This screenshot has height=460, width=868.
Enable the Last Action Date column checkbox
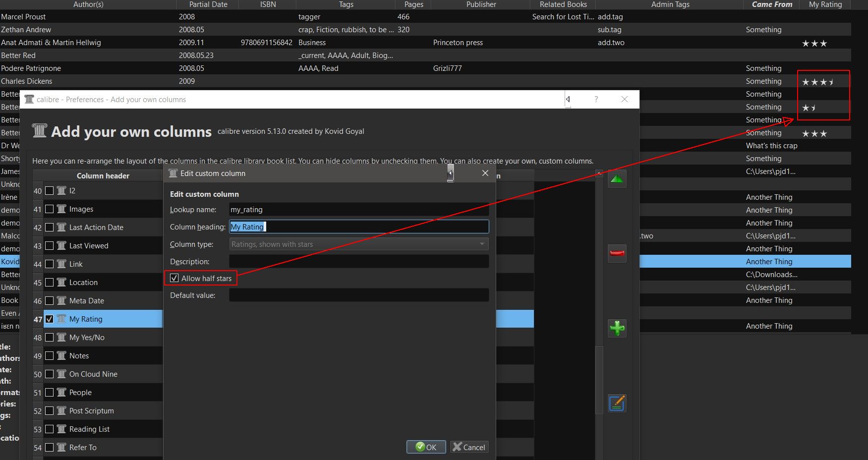(50, 227)
